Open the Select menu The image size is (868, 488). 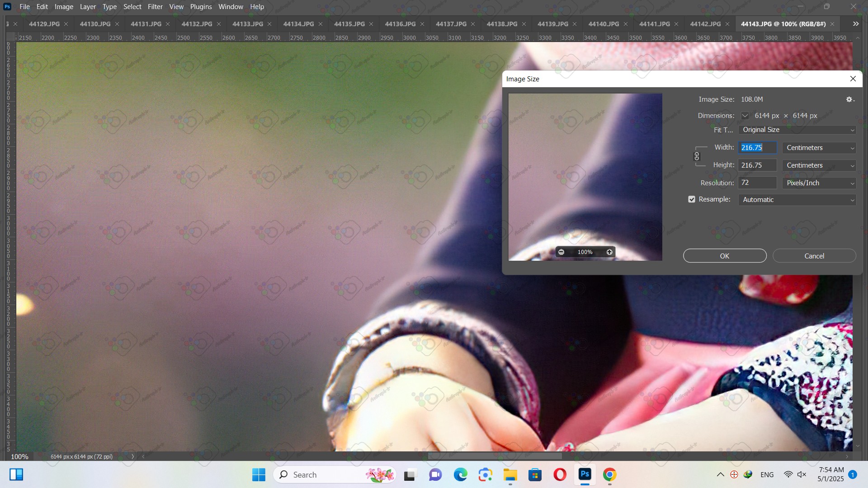132,7
